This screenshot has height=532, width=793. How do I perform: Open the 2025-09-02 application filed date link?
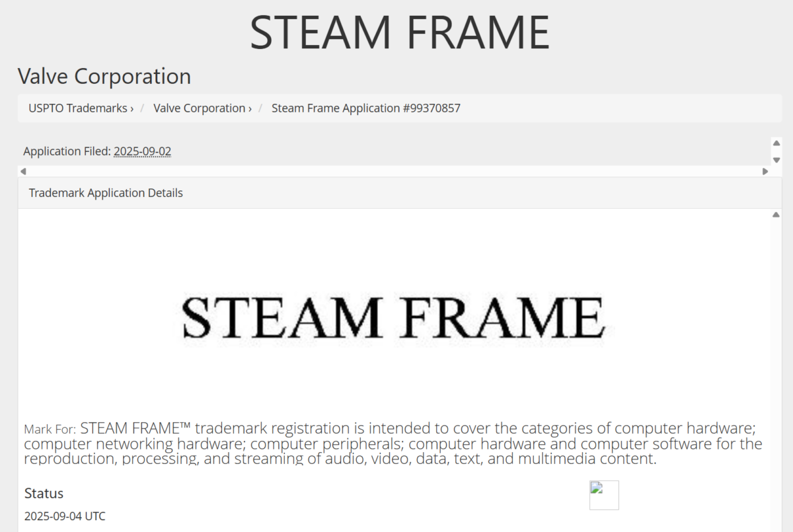pyautogui.click(x=142, y=151)
